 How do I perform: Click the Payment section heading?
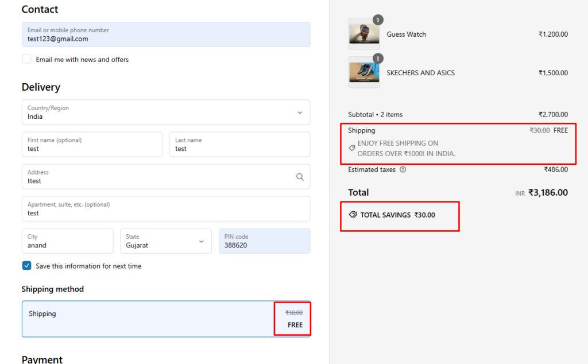coord(42,359)
